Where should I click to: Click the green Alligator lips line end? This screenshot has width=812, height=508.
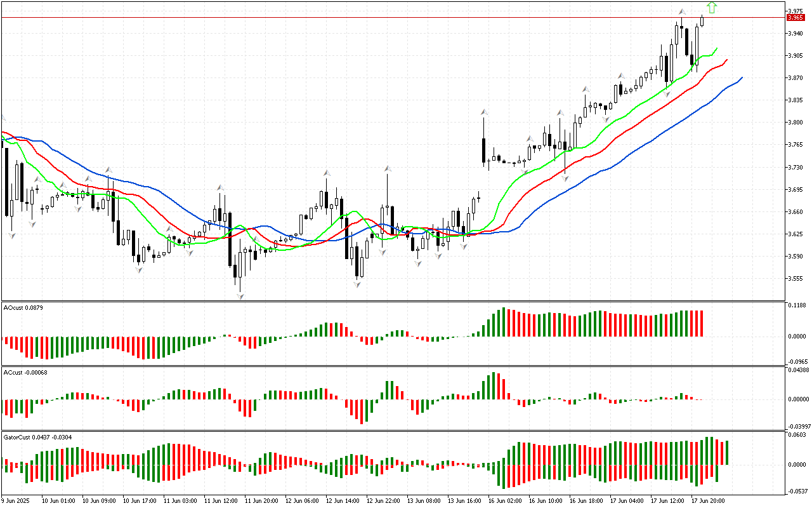716,49
